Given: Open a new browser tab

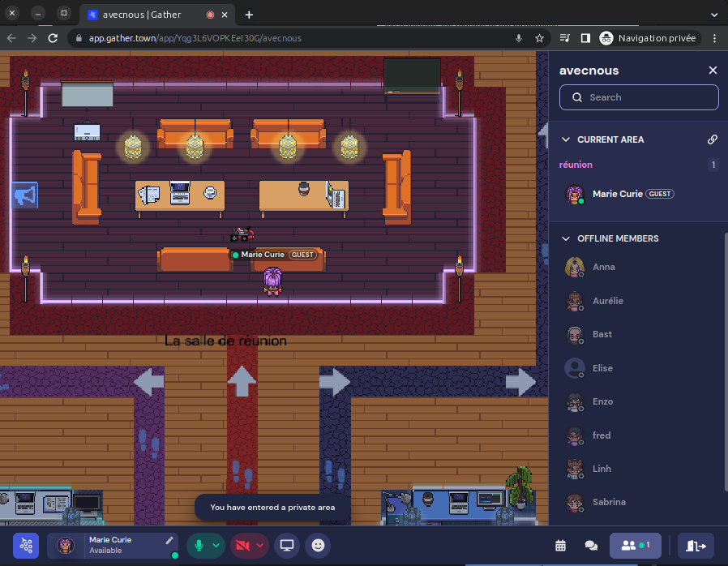Looking at the screenshot, I should point(249,15).
